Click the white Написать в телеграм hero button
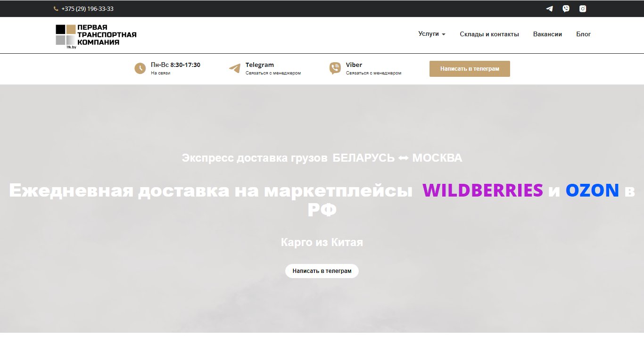 (322, 271)
